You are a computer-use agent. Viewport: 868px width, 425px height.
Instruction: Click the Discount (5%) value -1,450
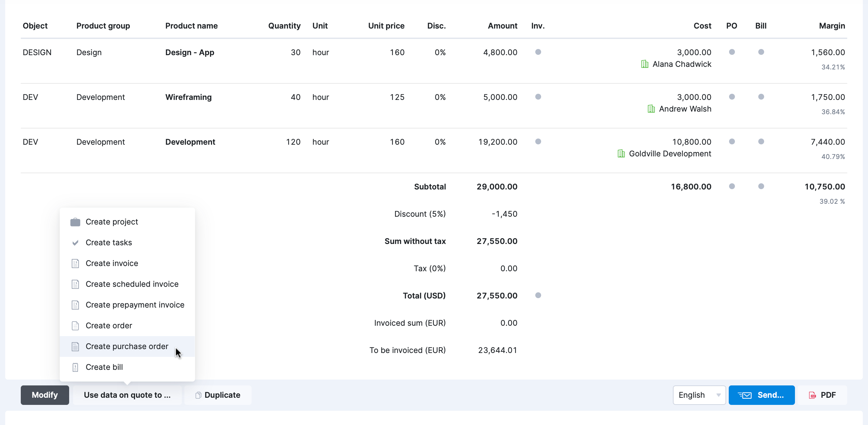(504, 214)
